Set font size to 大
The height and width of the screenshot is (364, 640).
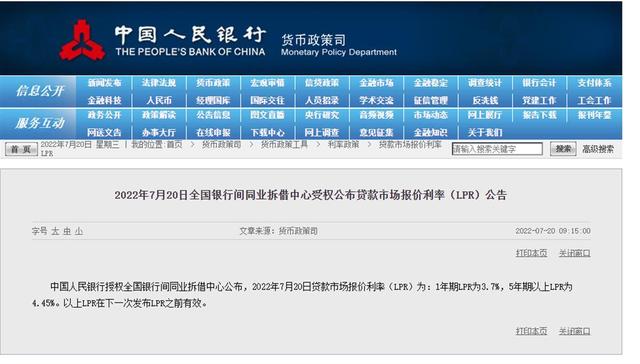[55, 231]
